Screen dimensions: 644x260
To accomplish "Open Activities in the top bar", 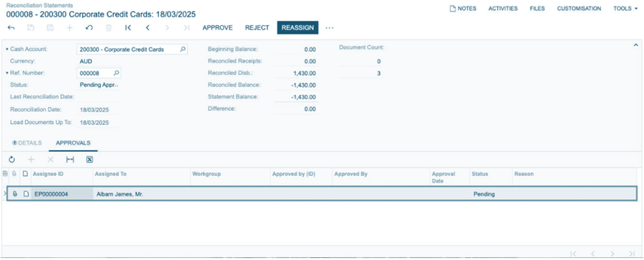I will click(x=503, y=8).
